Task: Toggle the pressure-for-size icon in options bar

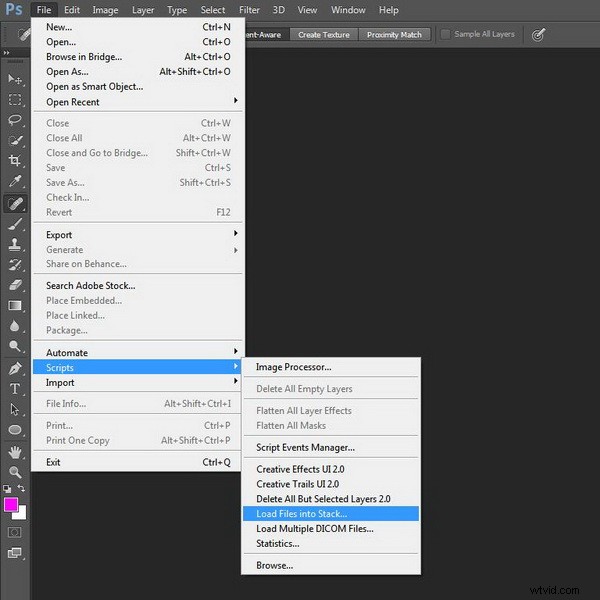Action: click(x=538, y=34)
